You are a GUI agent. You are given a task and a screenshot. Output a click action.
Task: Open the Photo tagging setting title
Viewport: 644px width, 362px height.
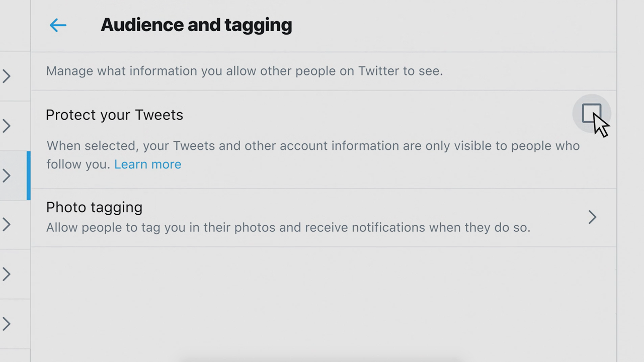[x=94, y=207]
